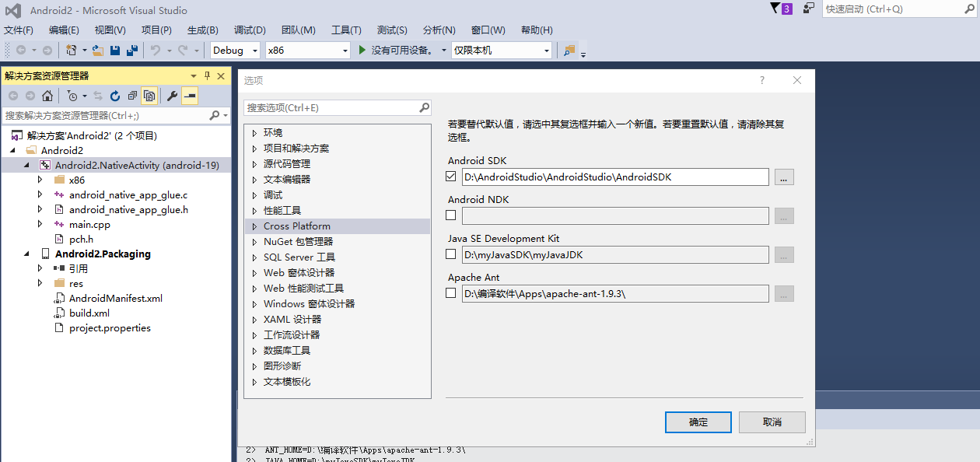Toggle Show All Files in Solution Explorer

(149, 96)
